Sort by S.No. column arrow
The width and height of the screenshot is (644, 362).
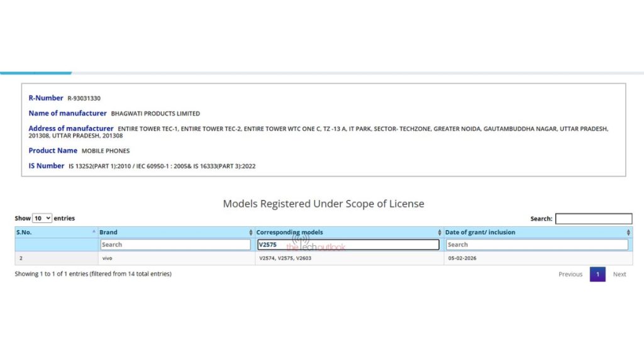point(94,232)
